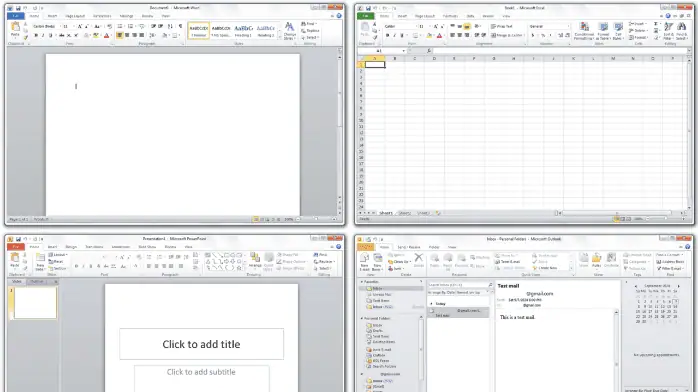Screen dimensions: 698x392
Task: Open the Excel Name Box dropdown arrow
Action: coord(403,51)
